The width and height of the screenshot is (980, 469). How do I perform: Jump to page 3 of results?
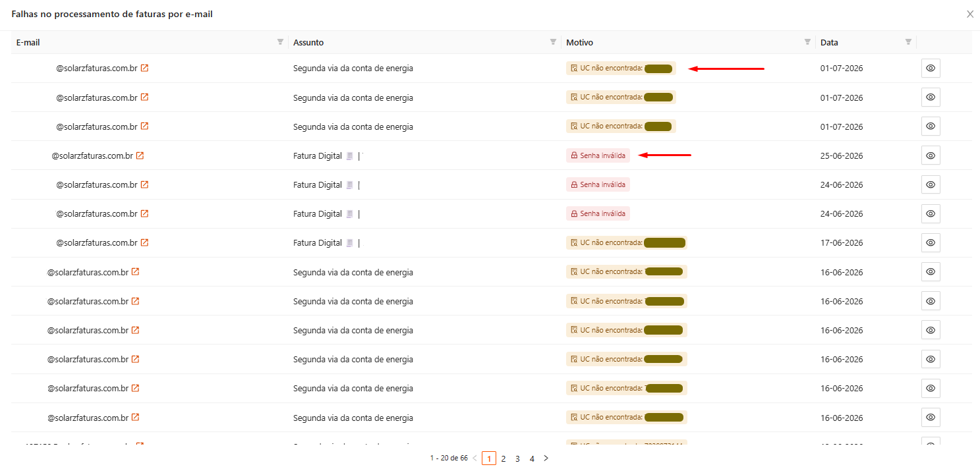coord(517,458)
